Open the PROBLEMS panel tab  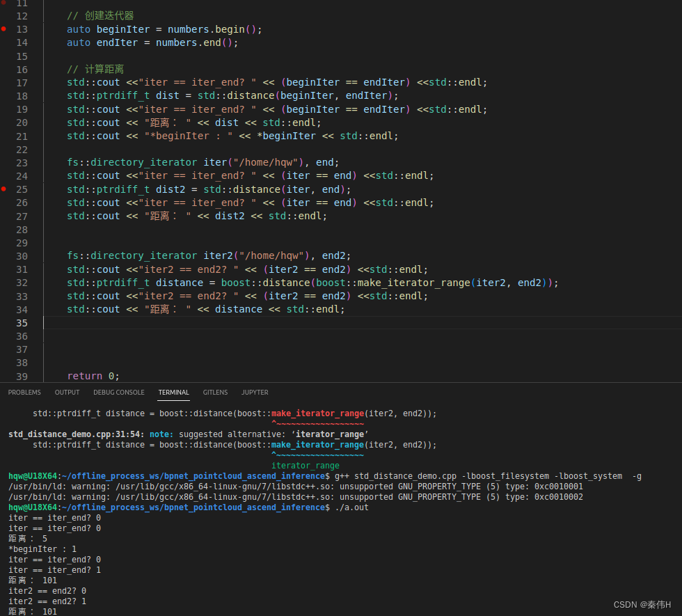pos(24,393)
